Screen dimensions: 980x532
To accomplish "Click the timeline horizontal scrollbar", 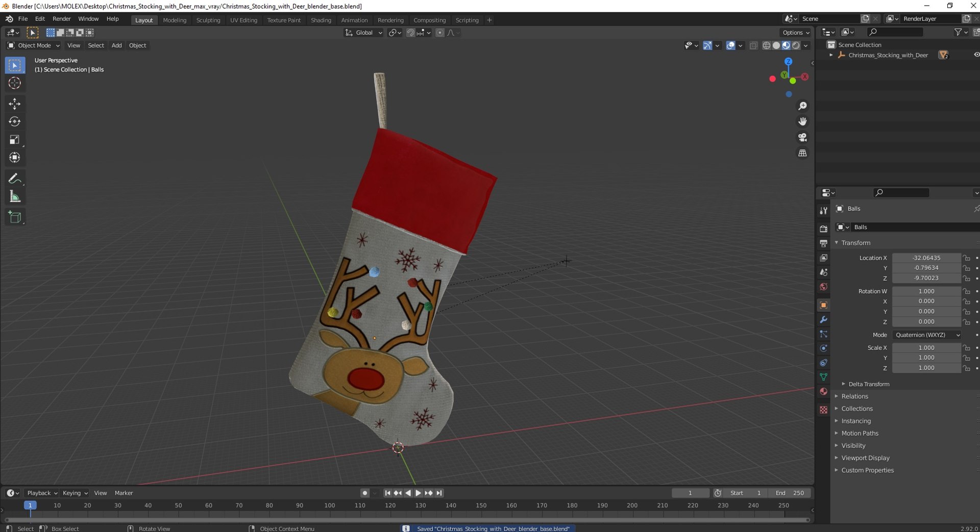I will click(x=407, y=520).
